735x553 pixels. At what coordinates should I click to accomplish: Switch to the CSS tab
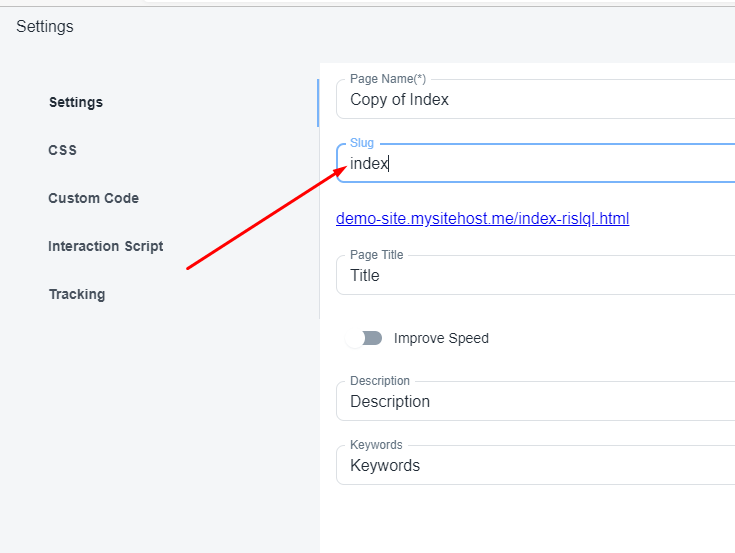click(x=62, y=150)
